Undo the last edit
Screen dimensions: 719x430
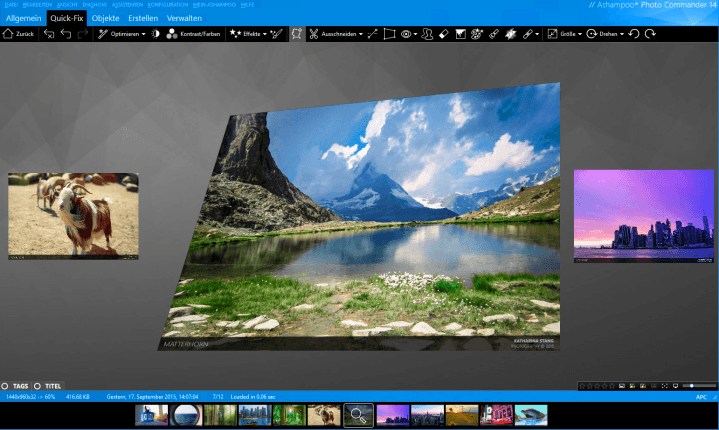tap(66, 34)
